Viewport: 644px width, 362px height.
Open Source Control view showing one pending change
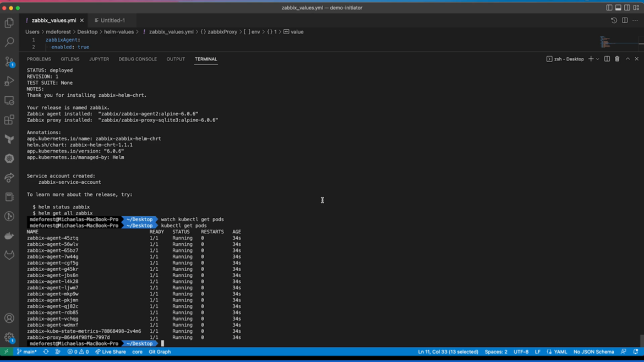click(x=9, y=61)
